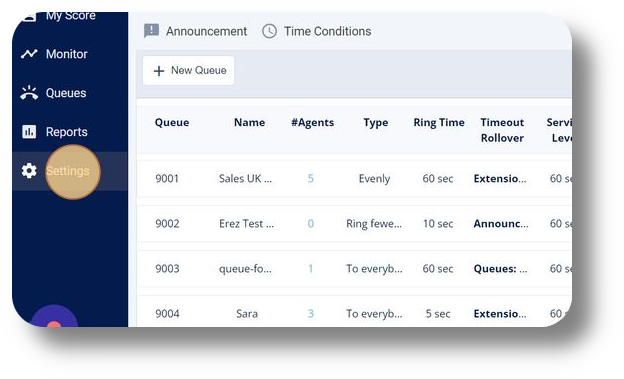Sort by the Timeout Rollover column header
Viewport: 624px width, 379px height.
tap(502, 130)
